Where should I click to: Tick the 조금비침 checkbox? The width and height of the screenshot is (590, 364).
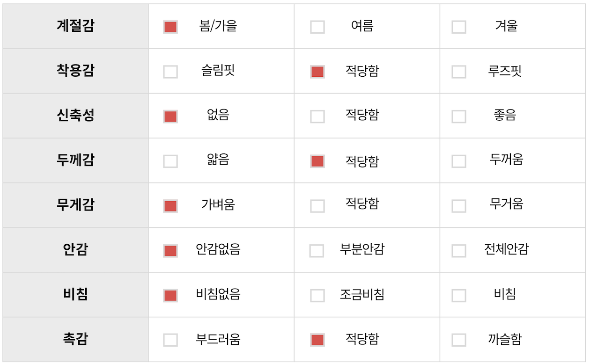click(x=317, y=296)
